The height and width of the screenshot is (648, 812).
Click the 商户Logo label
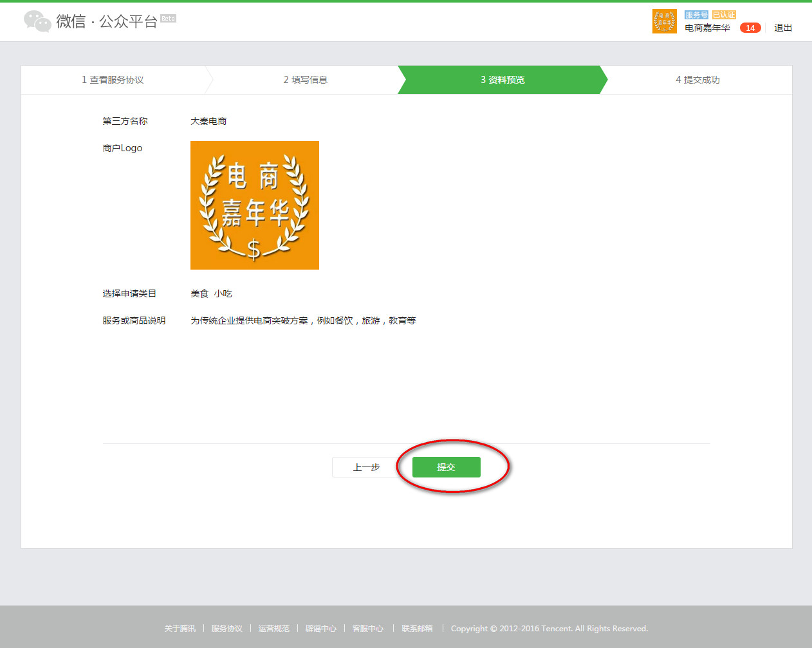tap(122, 148)
